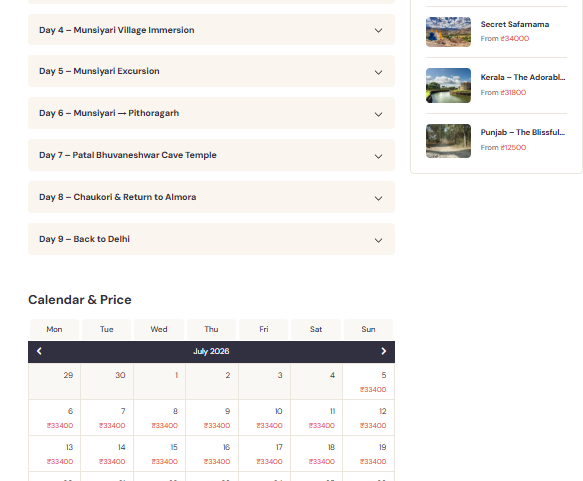Select July 18 in calendar
This screenshot has width=583, height=481.
pyautogui.click(x=316, y=454)
